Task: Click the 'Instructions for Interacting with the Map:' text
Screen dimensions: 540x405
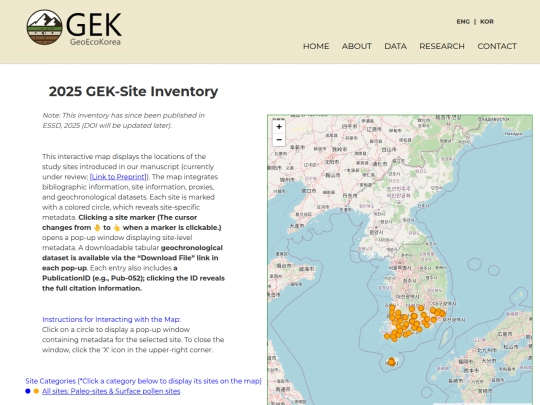Action: point(111,319)
